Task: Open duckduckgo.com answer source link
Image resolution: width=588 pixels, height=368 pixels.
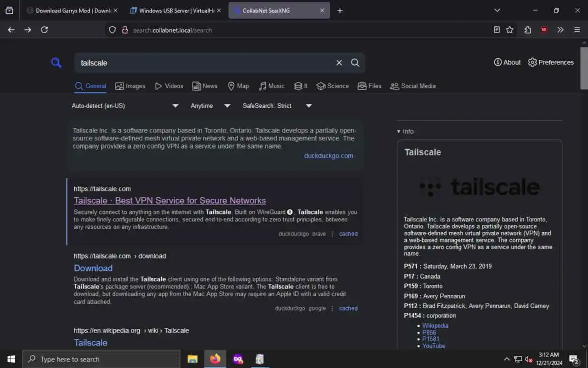Action: pyautogui.click(x=328, y=156)
